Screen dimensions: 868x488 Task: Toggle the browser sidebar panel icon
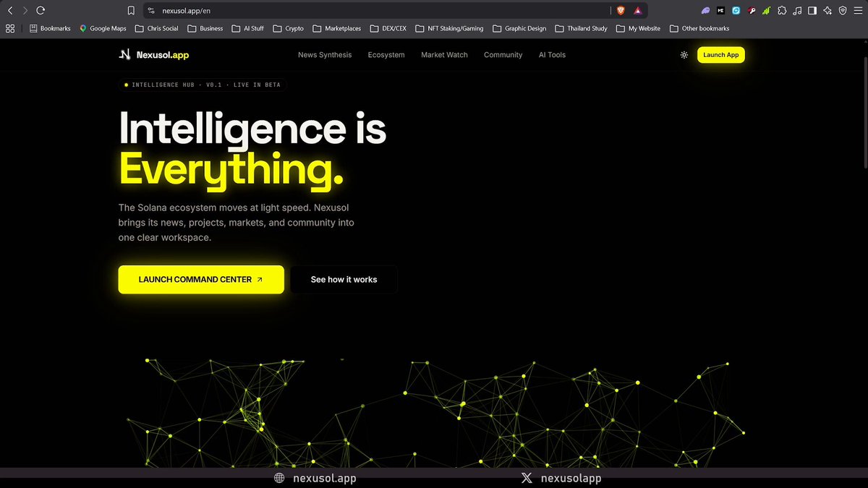click(x=812, y=11)
